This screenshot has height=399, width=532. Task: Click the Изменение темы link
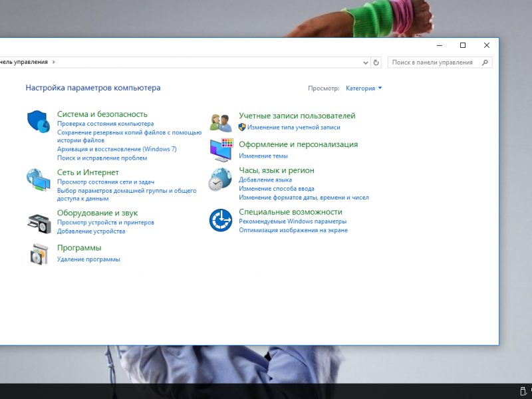point(263,156)
